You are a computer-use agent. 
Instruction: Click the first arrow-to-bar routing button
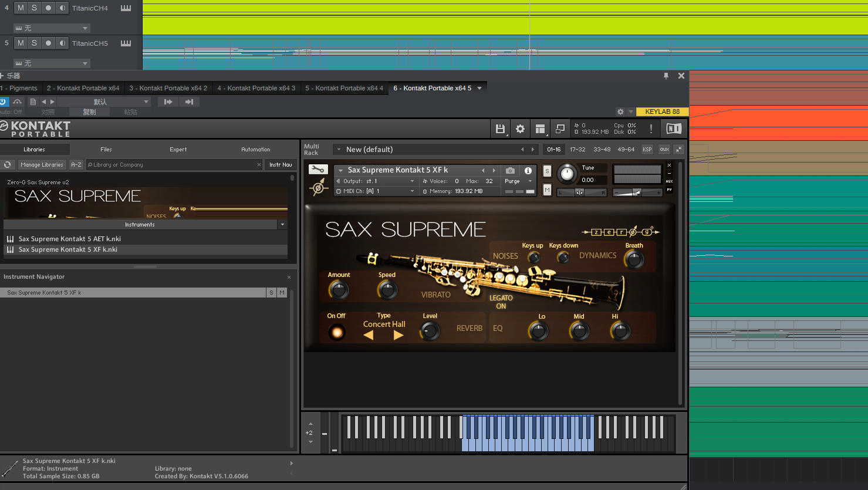coord(168,102)
